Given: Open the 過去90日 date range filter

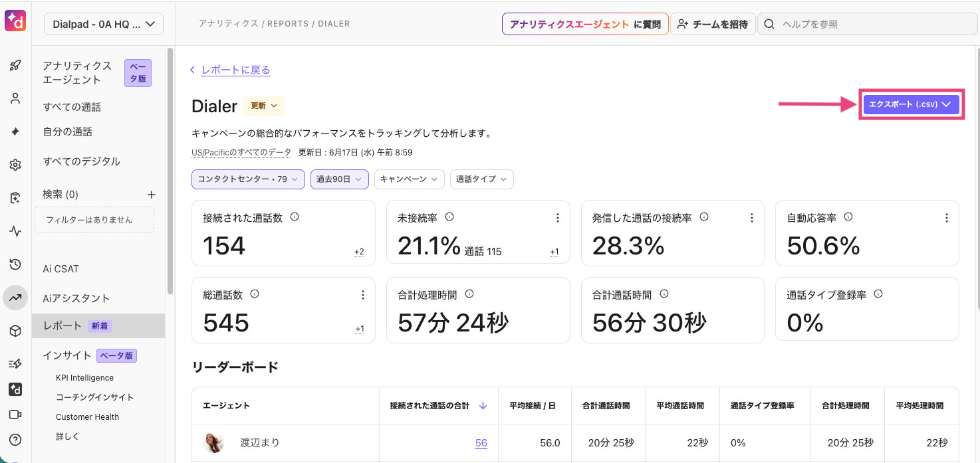Looking at the screenshot, I should tap(339, 179).
